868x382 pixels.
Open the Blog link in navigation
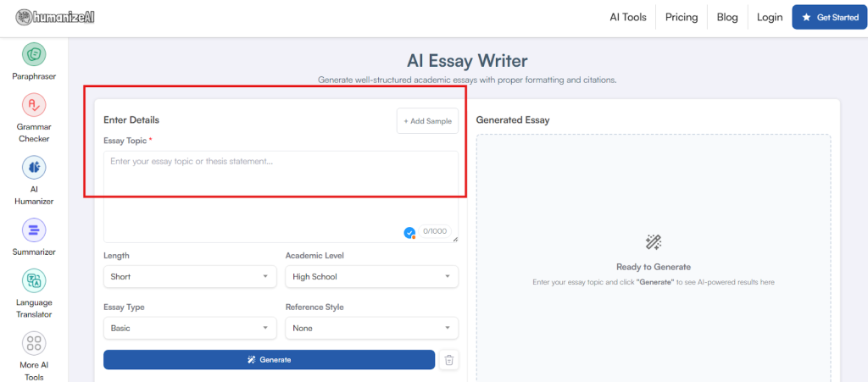coord(727,17)
